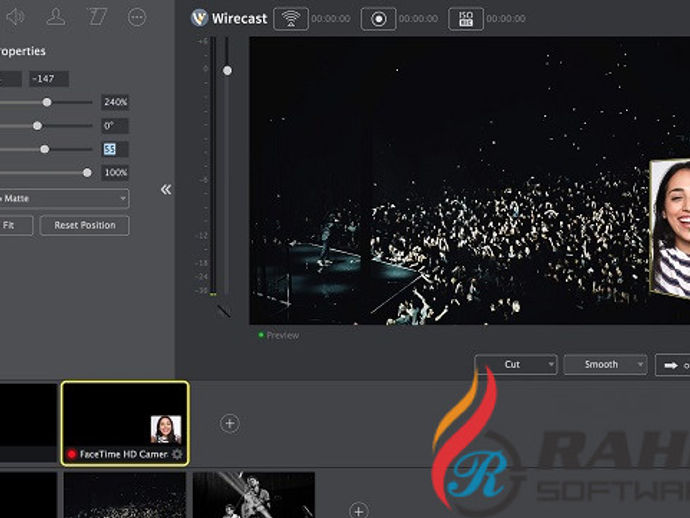
Task: Click the Fit button
Action: 16,225
